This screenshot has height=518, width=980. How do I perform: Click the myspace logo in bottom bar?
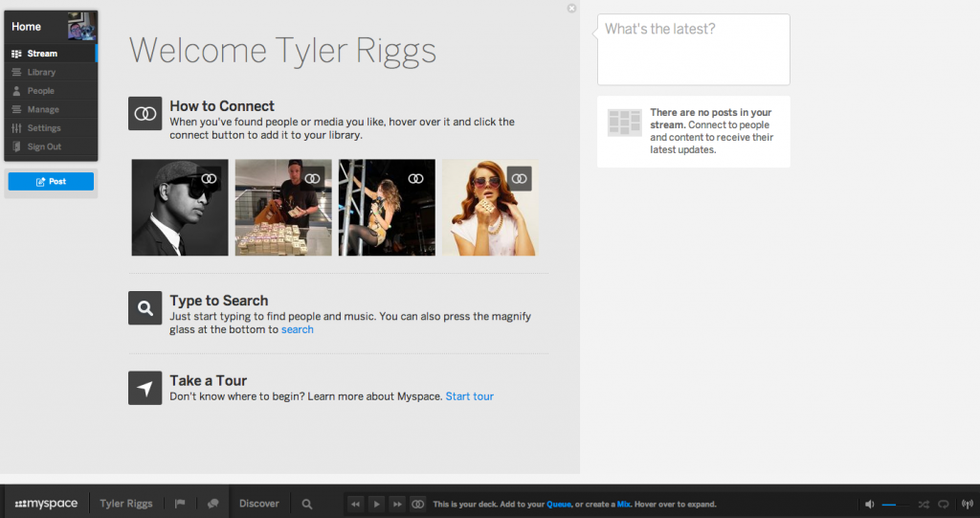click(x=46, y=504)
